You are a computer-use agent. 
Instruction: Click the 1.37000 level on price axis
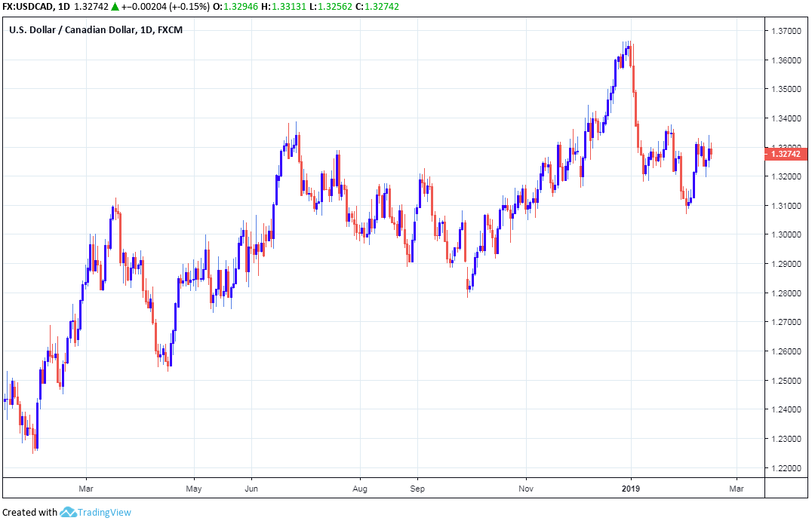(786, 31)
